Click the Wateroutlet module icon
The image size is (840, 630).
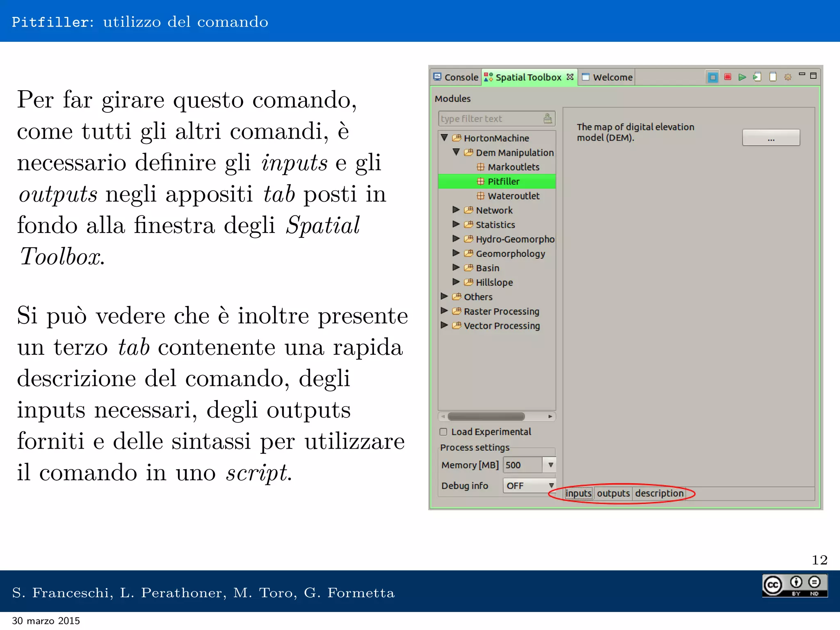(x=481, y=196)
